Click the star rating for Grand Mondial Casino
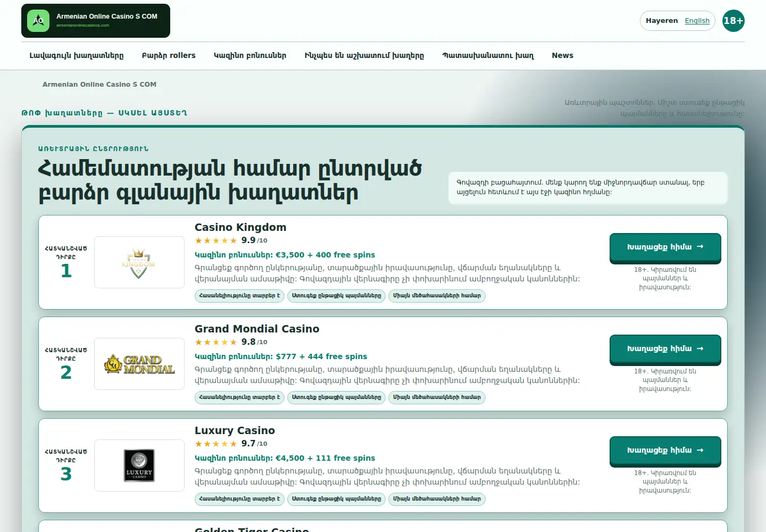Viewport: 766px width, 532px height. 216,342
